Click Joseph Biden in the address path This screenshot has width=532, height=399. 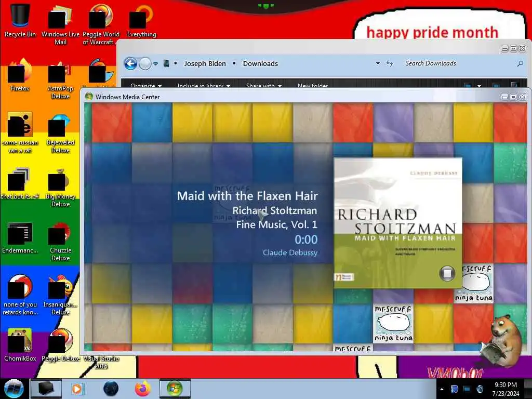pyautogui.click(x=205, y=63)
